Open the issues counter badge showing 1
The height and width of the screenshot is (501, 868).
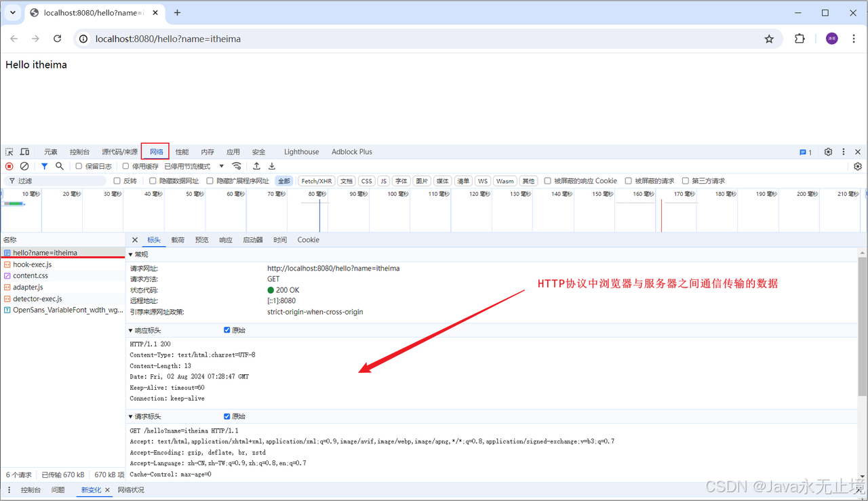(806, 153)
